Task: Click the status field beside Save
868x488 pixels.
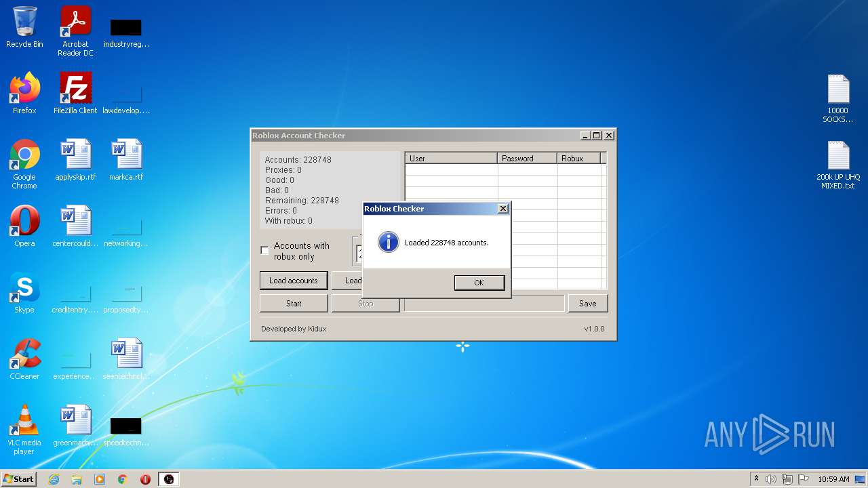Action: pyautogui.click(x=484, y=304)
